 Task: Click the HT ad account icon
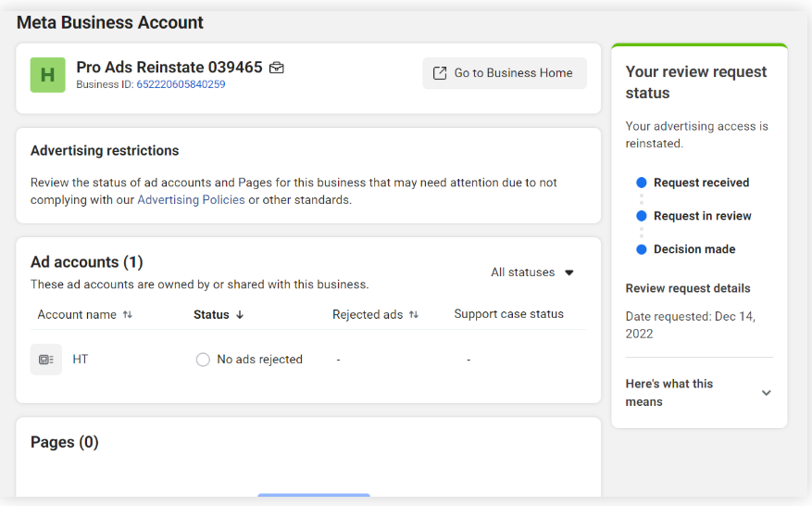(x=45, y=360)
